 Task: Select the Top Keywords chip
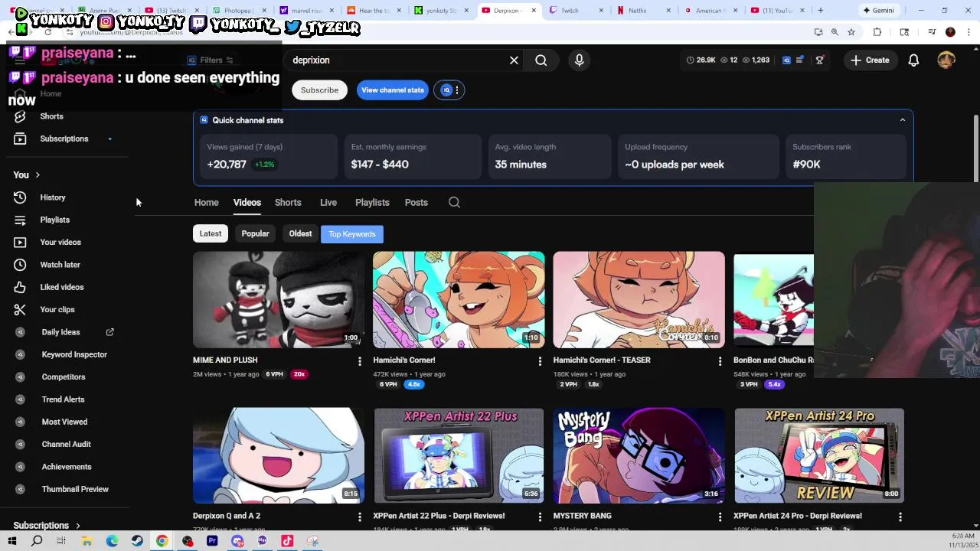pos(352,234)
